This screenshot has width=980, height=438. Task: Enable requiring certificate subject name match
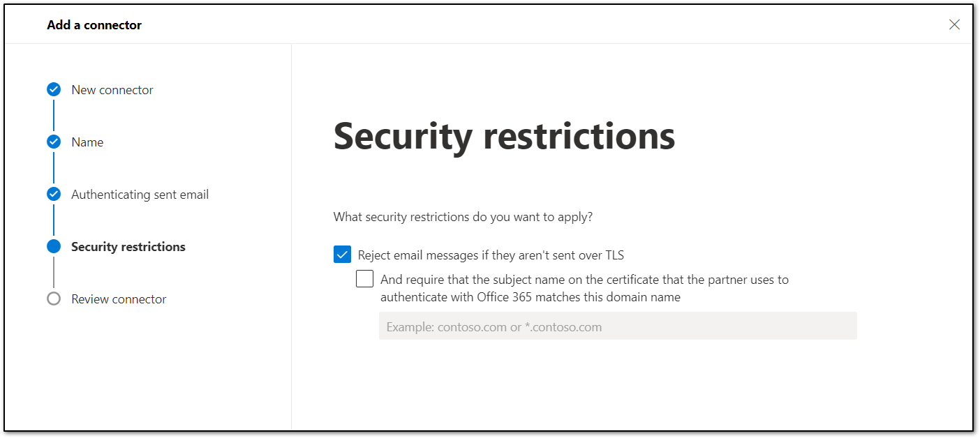click(364, 278)
